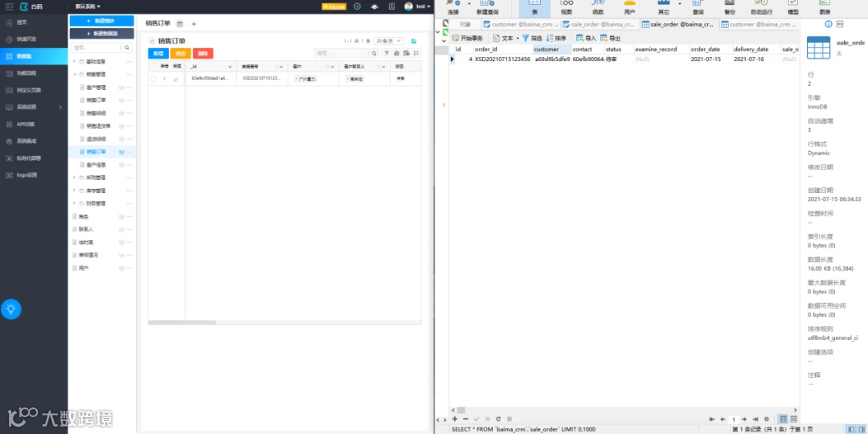Click Navicat 函数 toolbar icon
Image resolution: width=868 pixels, height=434 pixels.
coord(598,8)
